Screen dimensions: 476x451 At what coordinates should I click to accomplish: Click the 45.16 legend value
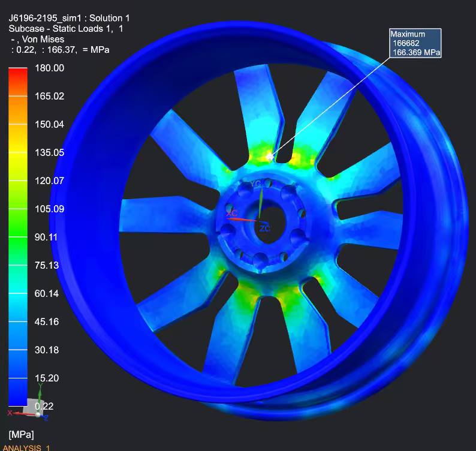46,321
